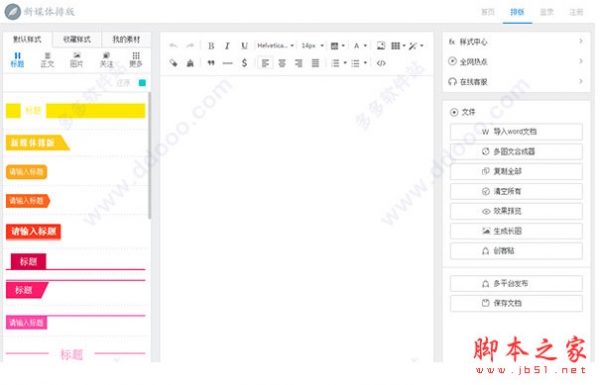Insert a horizontal rule line
The width and height of the screenshot is (600, 385).
[x=227, y=63]
